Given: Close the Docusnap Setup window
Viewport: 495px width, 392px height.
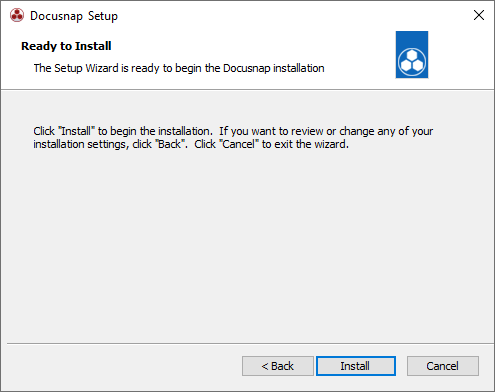Looking at the screenshot, I should tap(479, 15).
